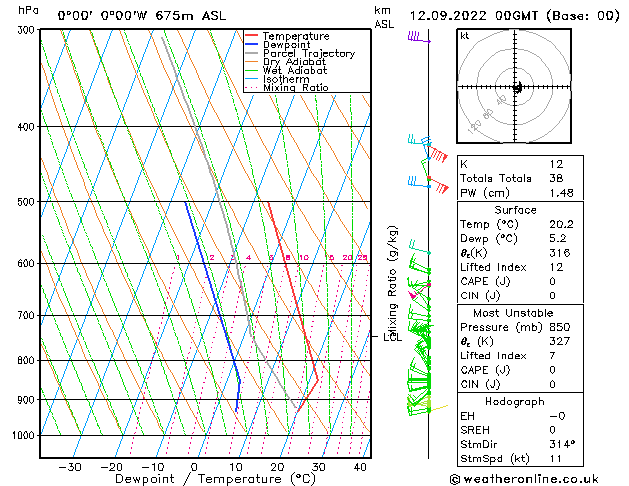Click the Dewpoint / Temperature axis title
Screen dimensions: 629x486
click(215, 479)
